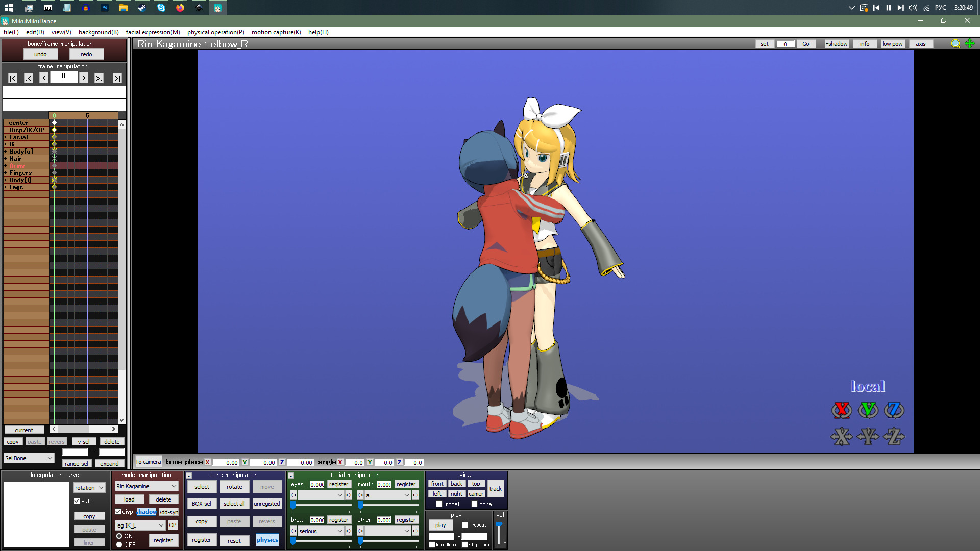Screen dimensions: 980x551
Task: Select the IK OFF radio button
Action: tap(119, 545)
